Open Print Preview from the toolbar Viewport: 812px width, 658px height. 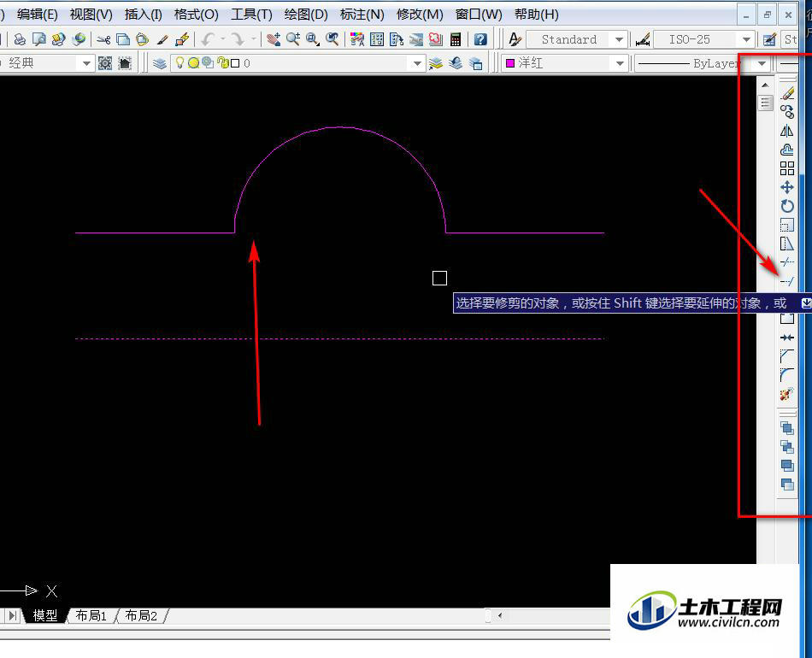click(x=38, y=39)
